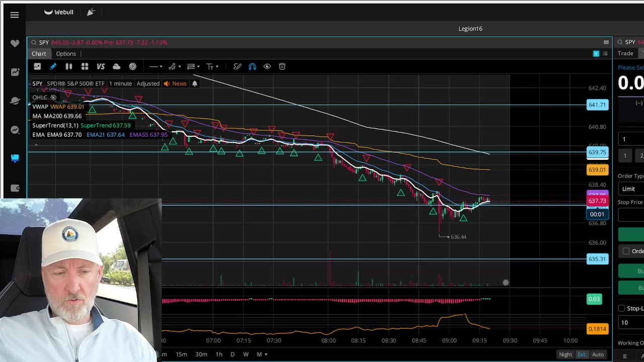The height and width of the screenshot is (362, 644).
Task: Toggle the blue magnet snap tool
Action: point(252,66)
